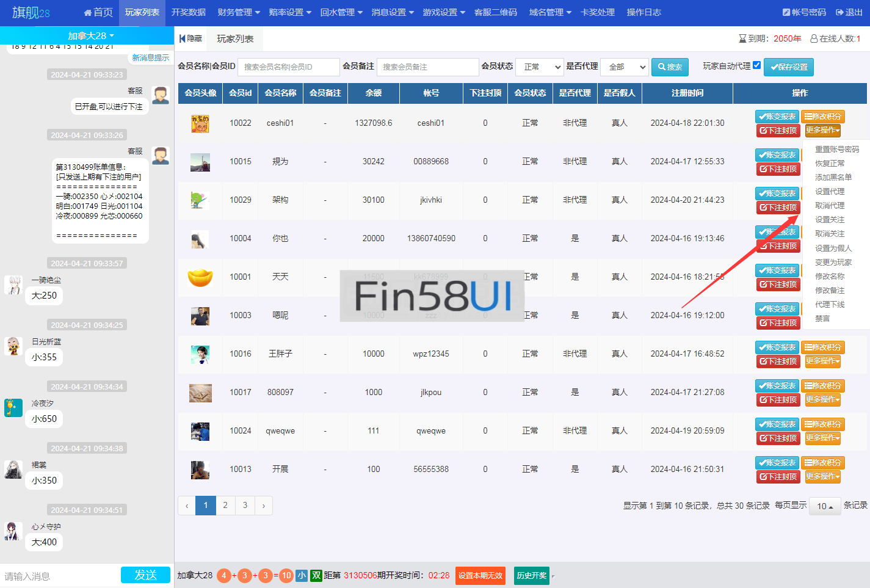Click the home icon 首页 in navbar

pyautogui.click(x=87, y=12)
